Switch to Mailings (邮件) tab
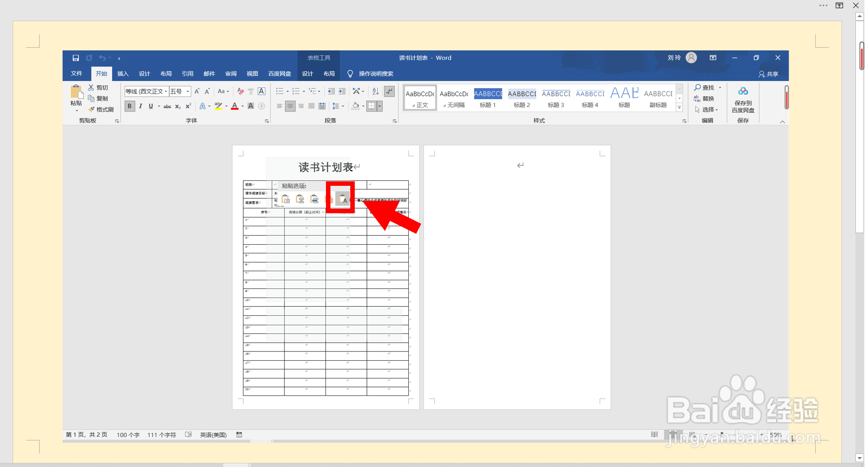868x467 pixels. (x=209, y=74)
